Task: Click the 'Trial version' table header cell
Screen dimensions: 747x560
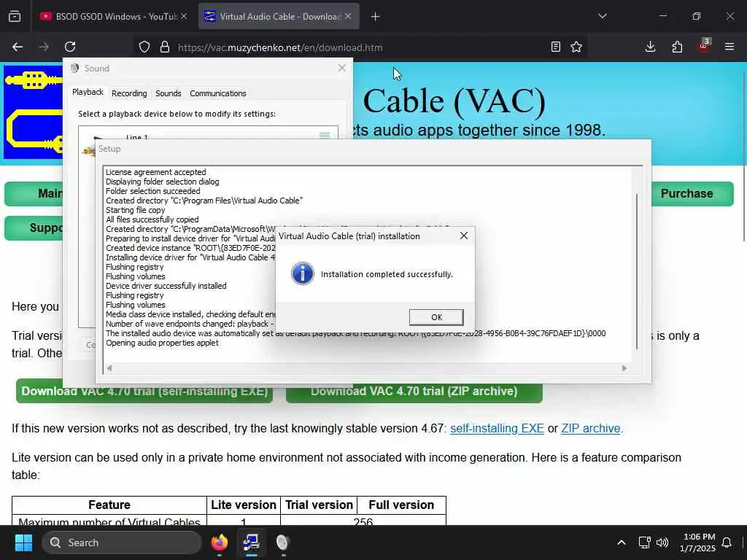Action: [320, 505]
